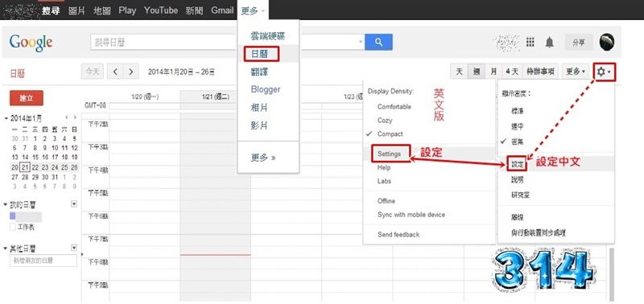Open 其他日曆 options dropdown arrow

[74, 248]
